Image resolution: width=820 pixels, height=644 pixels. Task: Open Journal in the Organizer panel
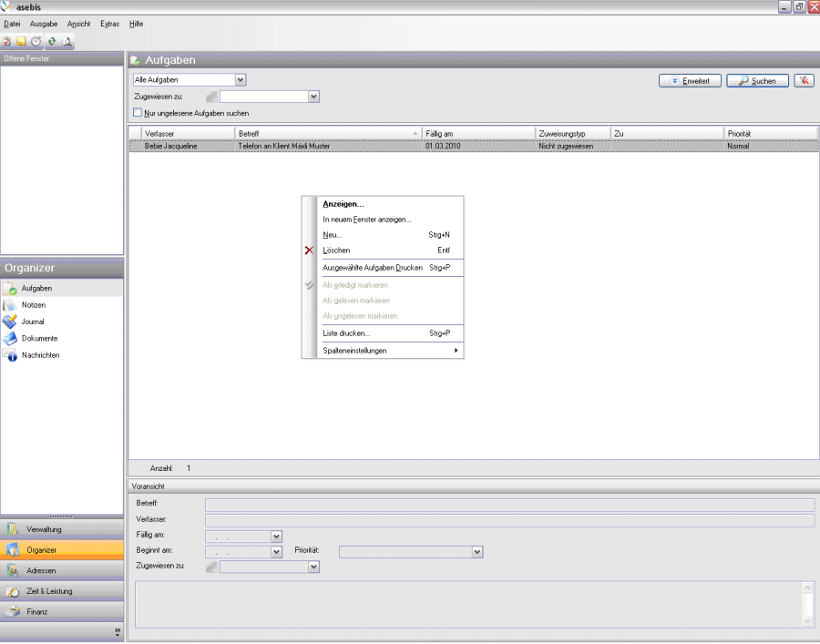33,322
